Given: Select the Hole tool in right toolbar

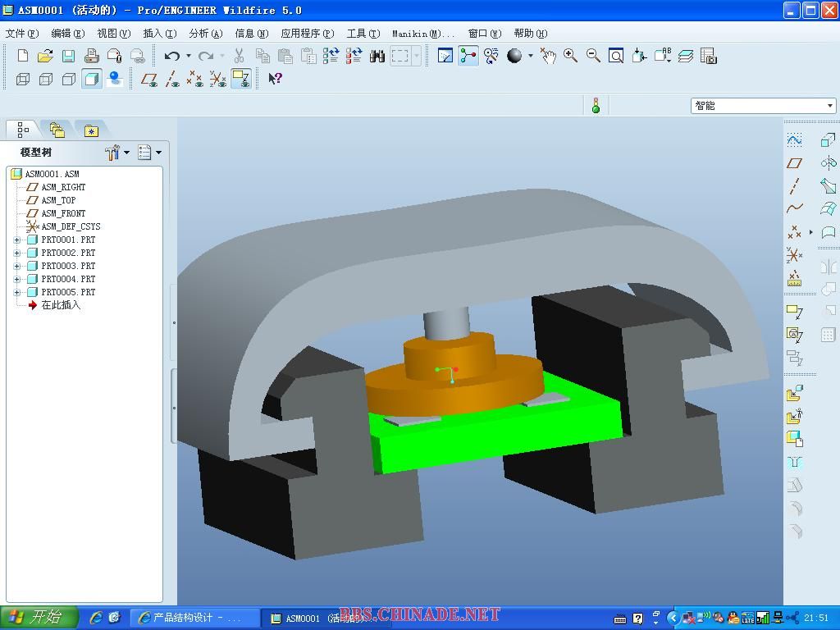Looking at the screenshot, I should click(x=794, y=463).
